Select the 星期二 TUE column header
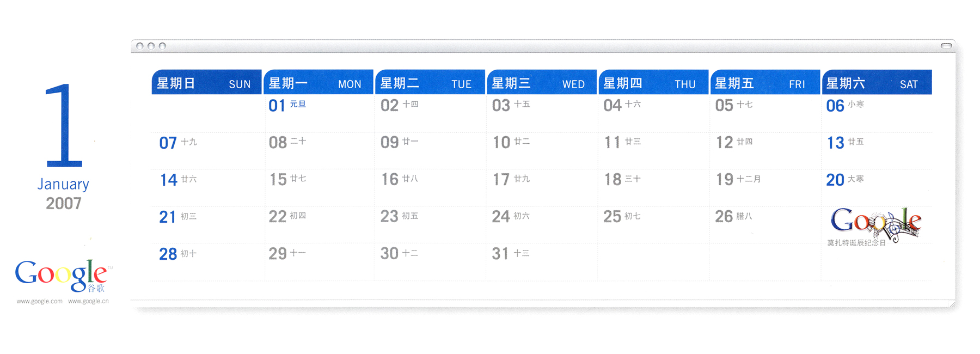Image resolution: width=980 pixels, height=354 pixels. [x=430, y=82]
